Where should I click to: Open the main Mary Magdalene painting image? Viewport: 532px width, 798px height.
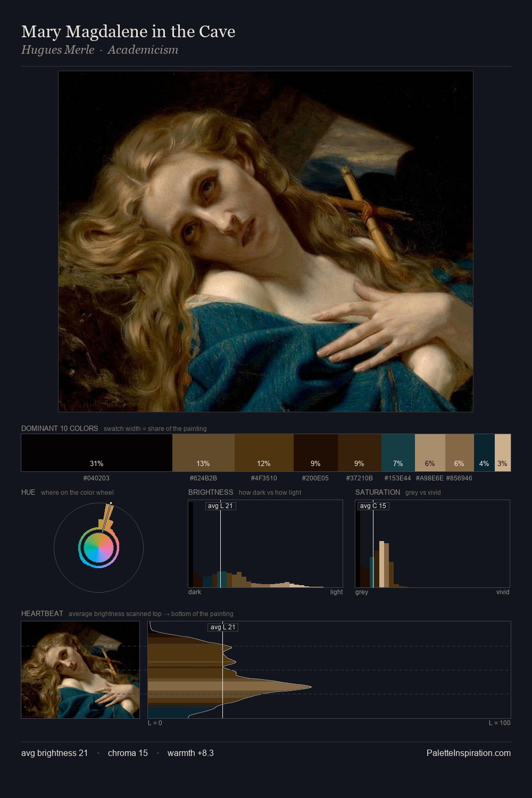click(265, 242)
